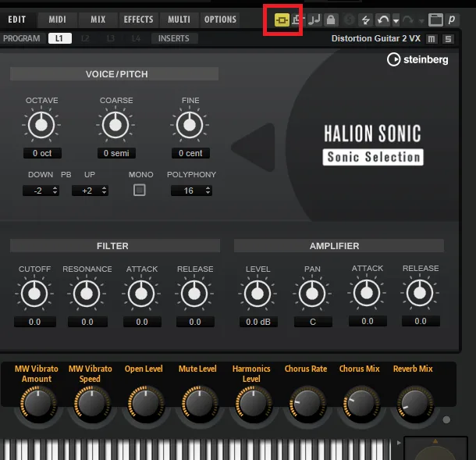Click the COARSE tuning knob
476x460 pixels.
(115, 125)
